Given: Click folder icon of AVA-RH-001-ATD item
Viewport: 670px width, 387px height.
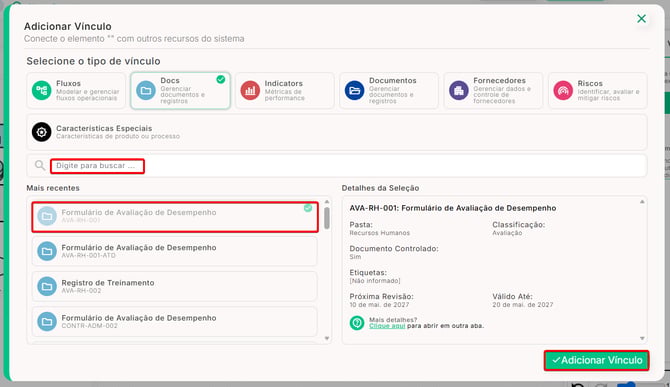Looking at the screenshot, I should click(x=47, y=251).
